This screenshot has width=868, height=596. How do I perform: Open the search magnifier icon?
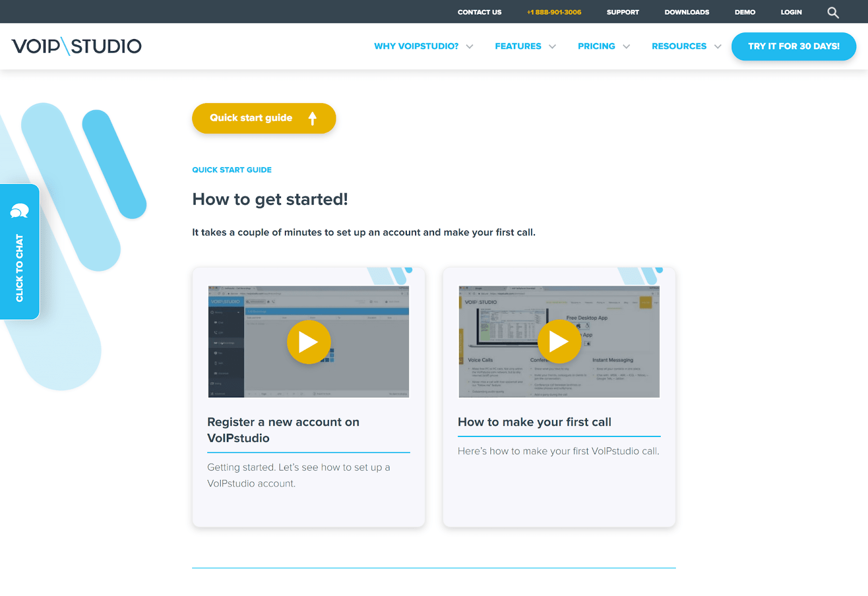tap(833, 12)
